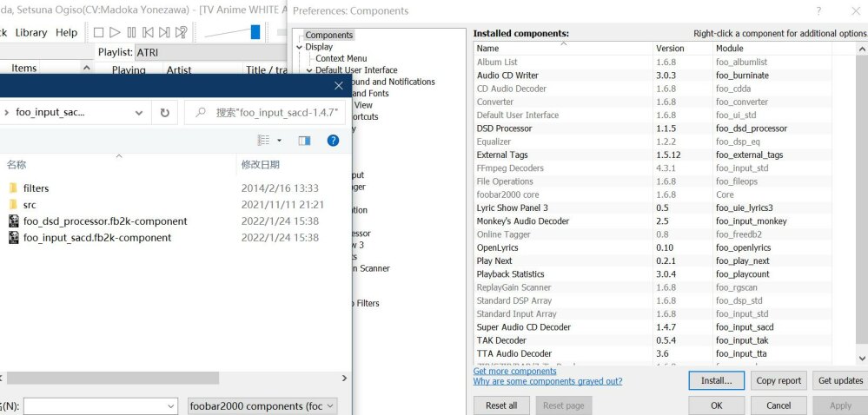Viewport: 868px width, 415px height.
Task: Refresh the file dialog folder view
Action: (x=164, y=113)
